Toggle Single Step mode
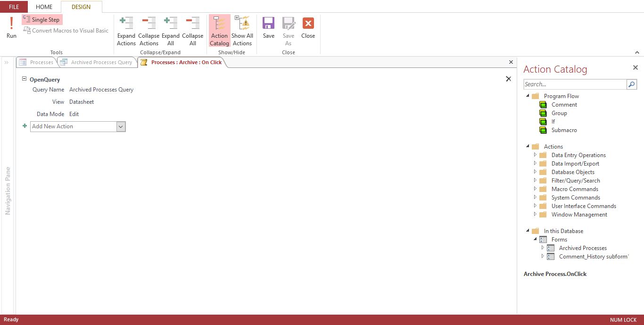This screenshot has height=325, width=644. click(x=41, y=20)
